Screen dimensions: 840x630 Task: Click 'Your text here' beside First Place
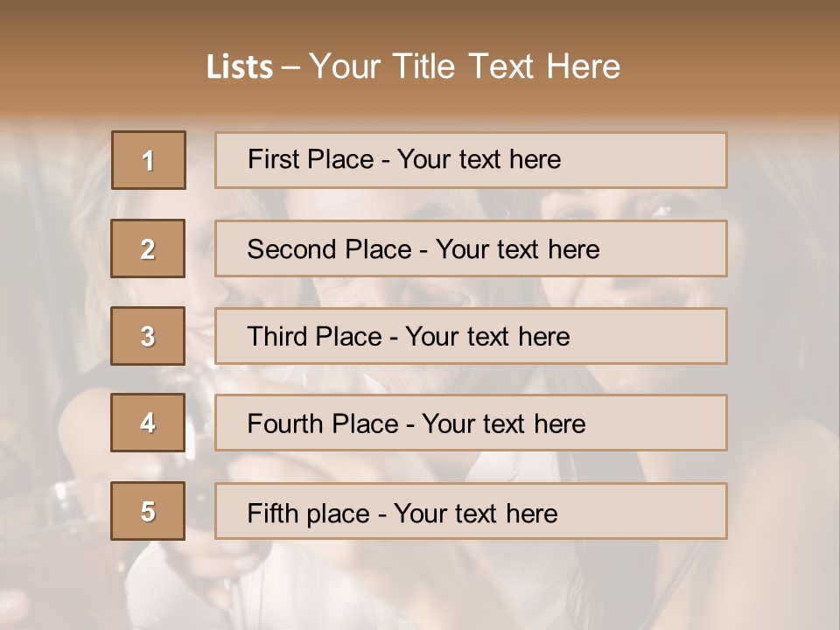coord(479,159)
